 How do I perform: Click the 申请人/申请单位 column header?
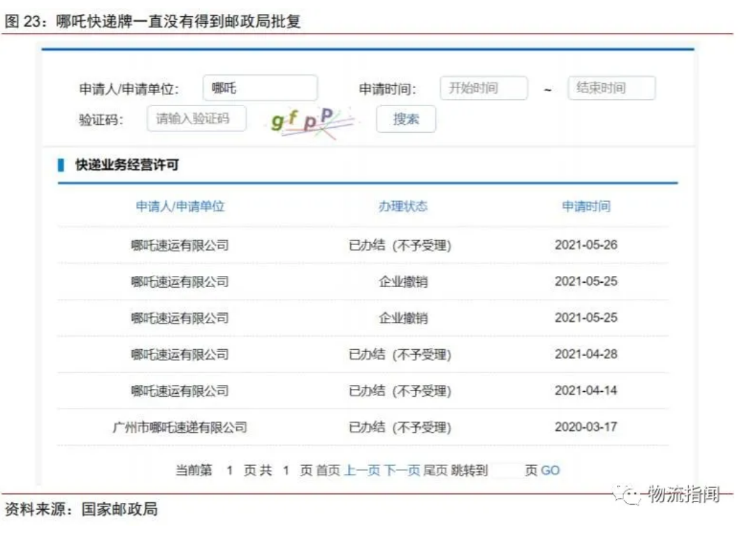[180, 206]
